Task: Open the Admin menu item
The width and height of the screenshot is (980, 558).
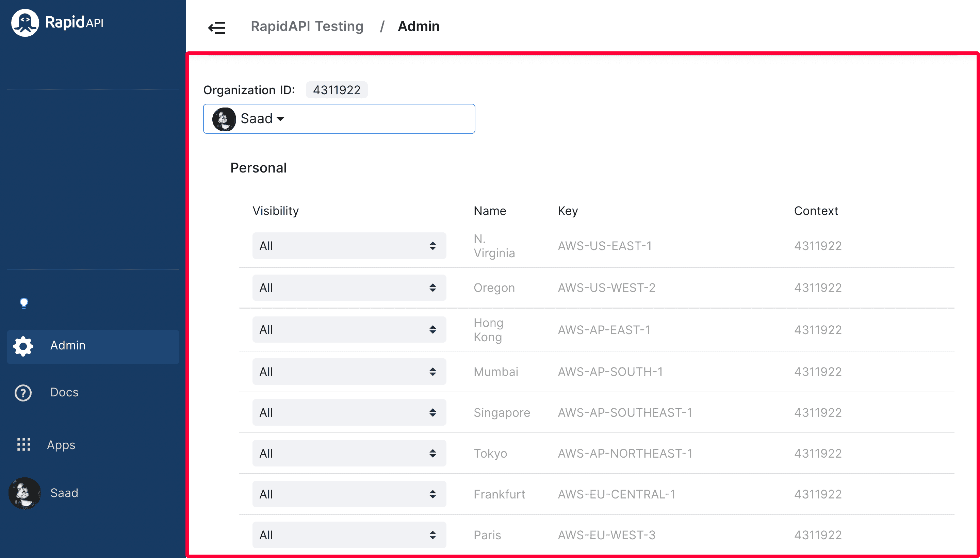Action: (93, 346)
